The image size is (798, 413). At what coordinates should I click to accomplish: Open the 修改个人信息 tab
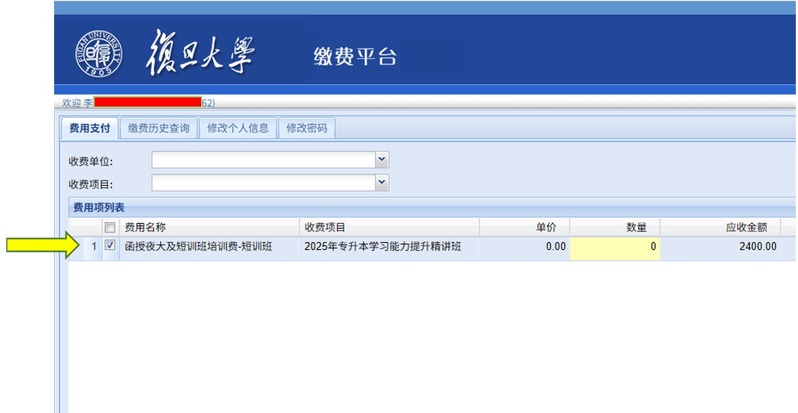point(237,128)
